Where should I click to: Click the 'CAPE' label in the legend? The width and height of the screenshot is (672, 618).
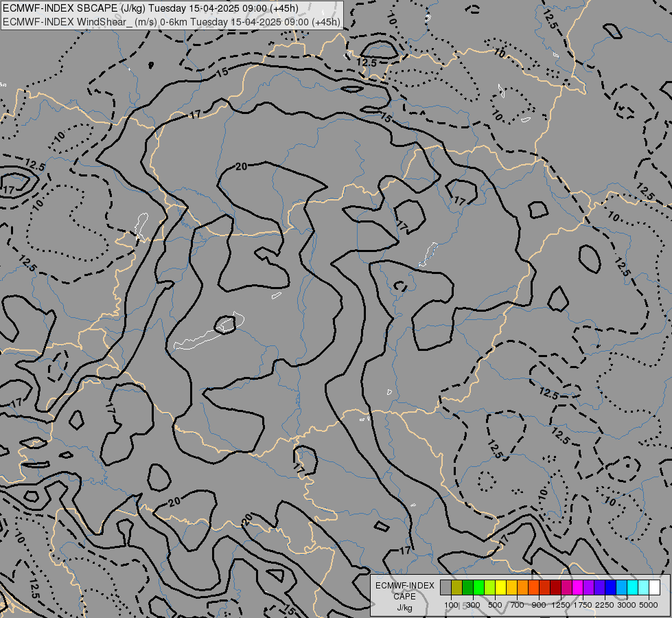coord(404,597)
